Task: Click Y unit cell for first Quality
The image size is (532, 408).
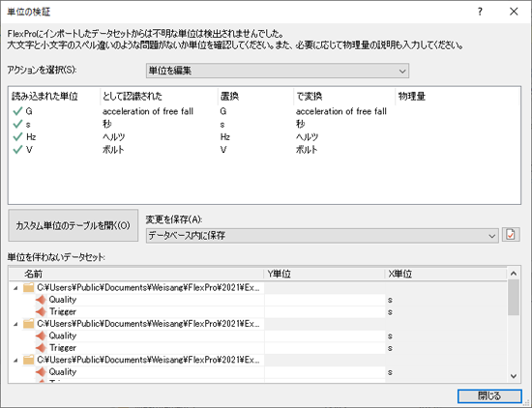Action: 325,300
